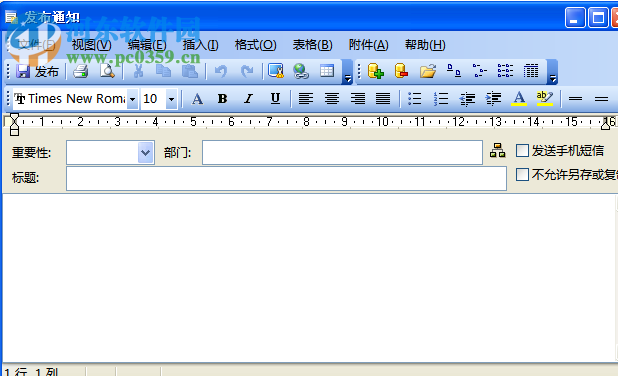Open the font size 10 dropdown
The width and height of the screenshot is (618, 376).
click(x=171, y=99)
